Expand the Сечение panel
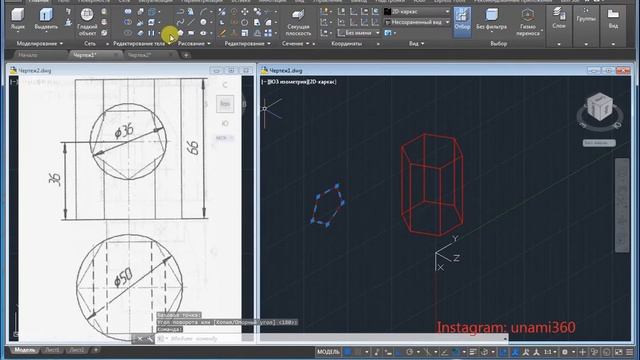640x360 pixels. 296,43
